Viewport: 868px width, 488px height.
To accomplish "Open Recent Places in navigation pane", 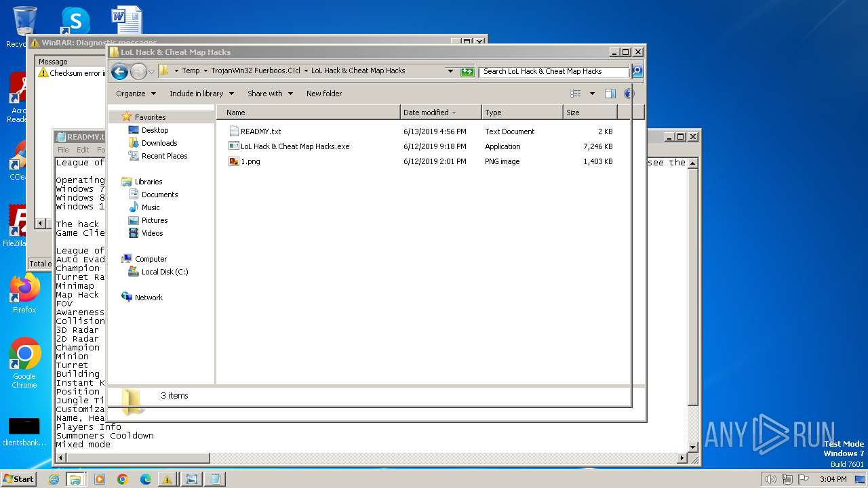I will (x=164, y=156).
